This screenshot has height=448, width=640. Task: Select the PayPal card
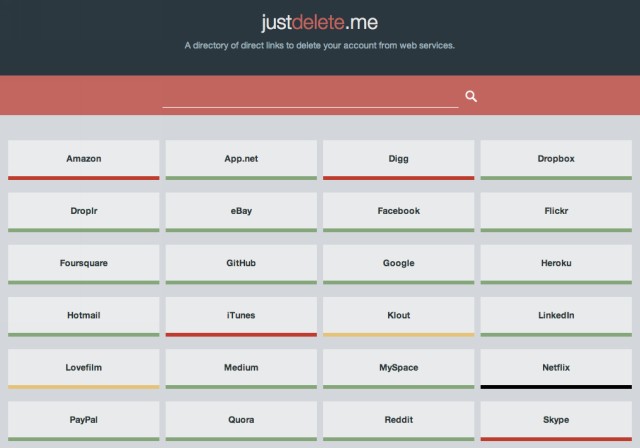pyautogui.click(x=84, y=421)
